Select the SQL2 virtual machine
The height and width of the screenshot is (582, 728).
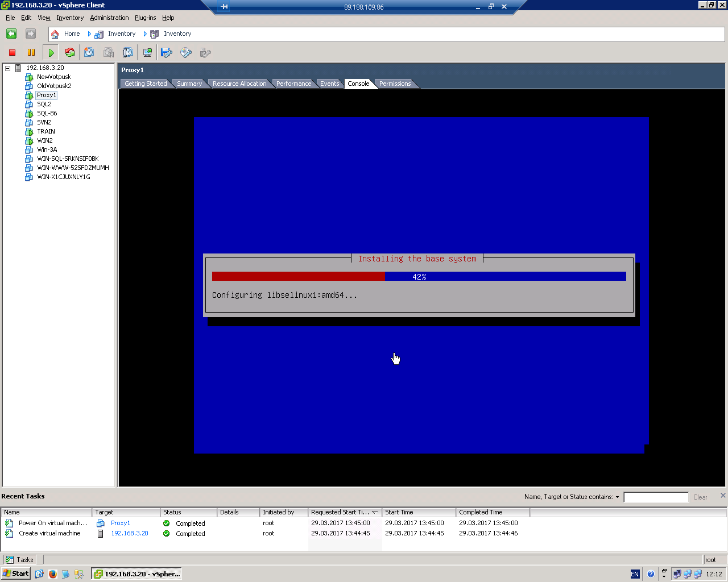click(x=44, y=104)
